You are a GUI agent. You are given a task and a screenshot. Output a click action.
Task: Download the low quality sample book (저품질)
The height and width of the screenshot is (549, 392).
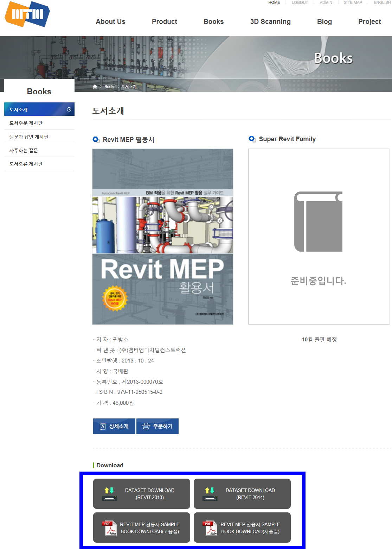pos(242,528)
